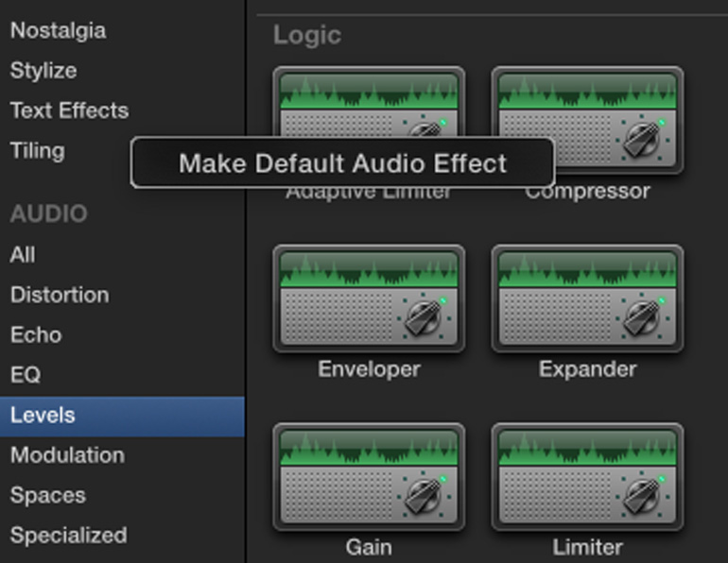Click the AUDIO section header
728x563 pixels.
(49, 213)
